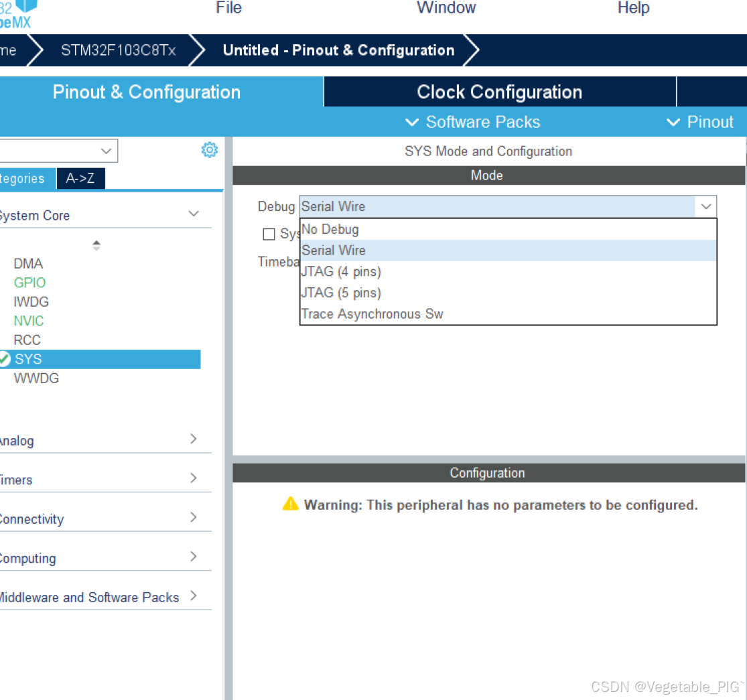Click the green check icon beside SYS
The image size is (747, 700).
point(4,359)
